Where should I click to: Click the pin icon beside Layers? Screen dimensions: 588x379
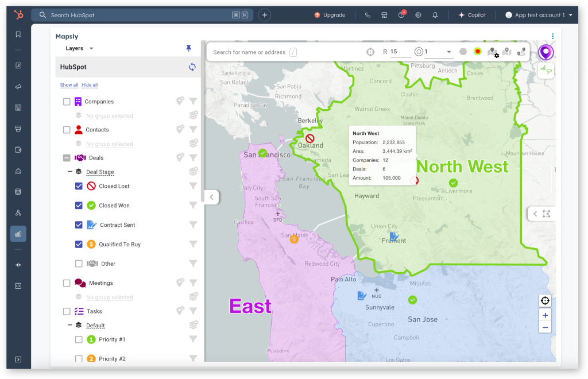tap(189, 49)
